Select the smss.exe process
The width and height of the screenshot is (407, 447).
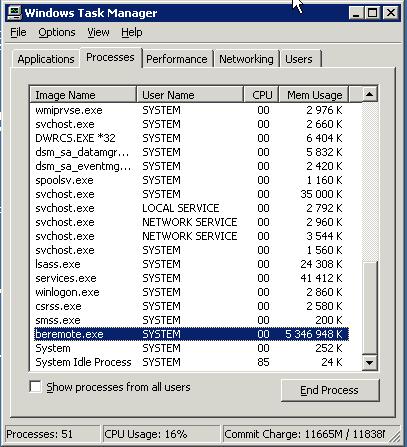click(191, 320)
